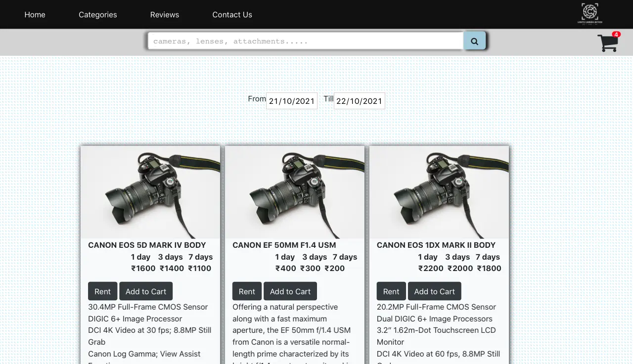Navigate to Reviews
Viewport: 633px width, 364px height.
coord(165,15)
